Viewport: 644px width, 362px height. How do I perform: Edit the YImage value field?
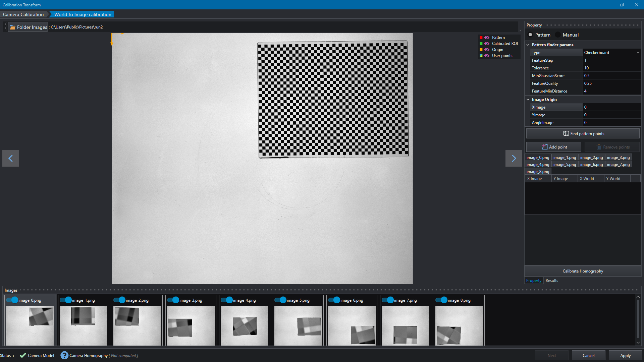(612, 115)
